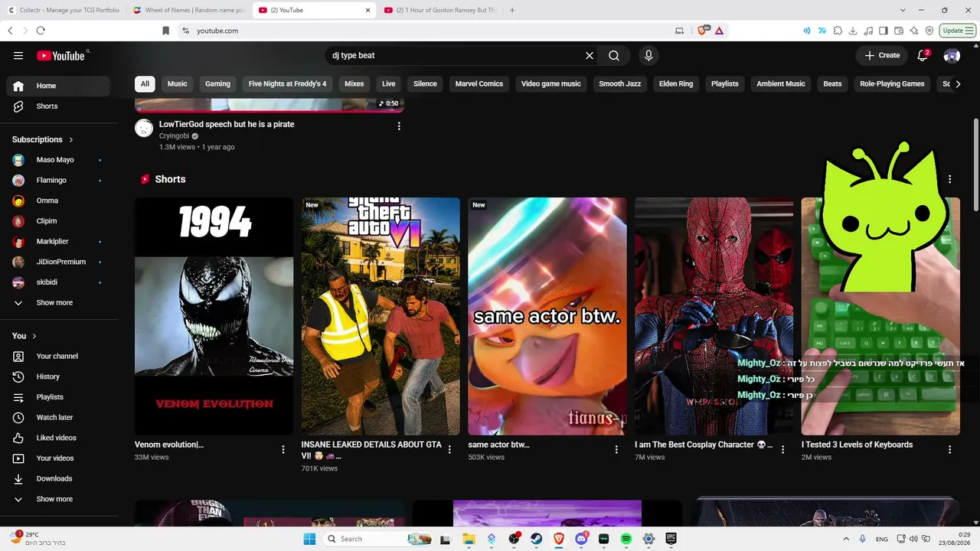Open Steam from the taskbar
The width and height of the screenshot is (980, 551).
coord(537,539)
